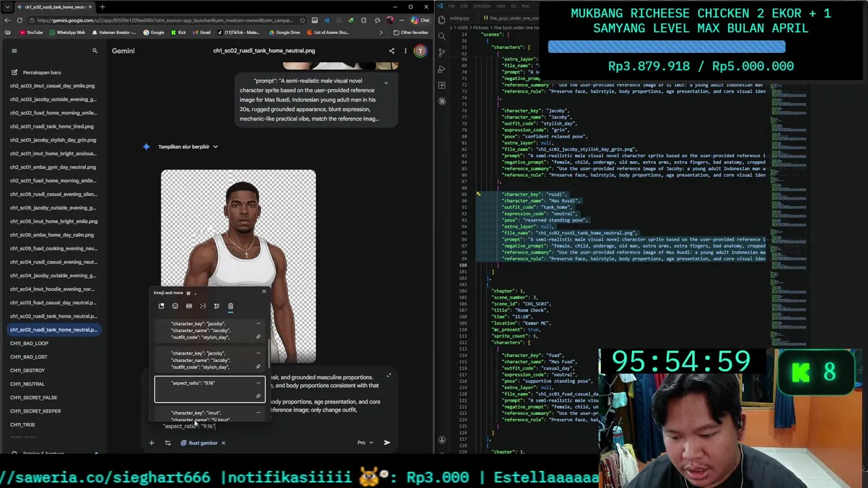Open the Gemini sidebar hamburger menu

(14, 51)
